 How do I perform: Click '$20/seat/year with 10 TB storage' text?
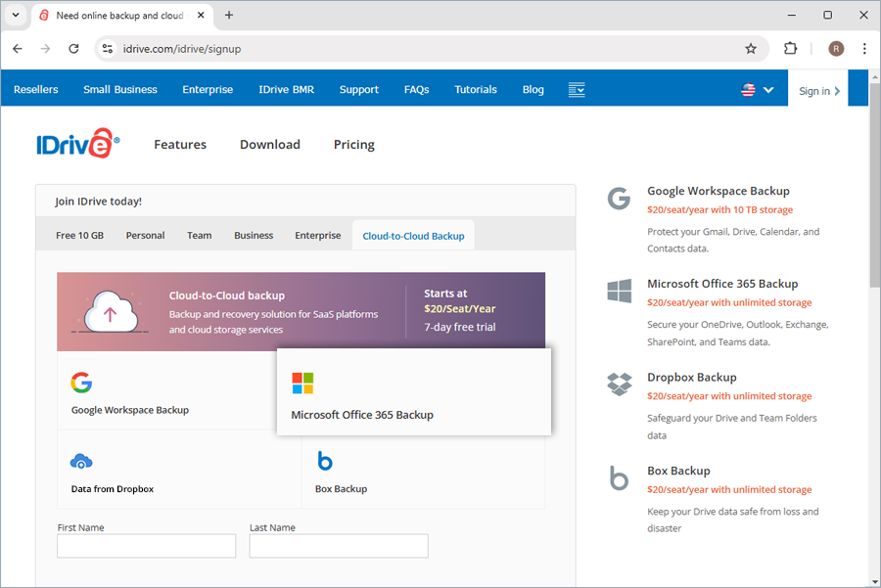(x=719, y=210)
